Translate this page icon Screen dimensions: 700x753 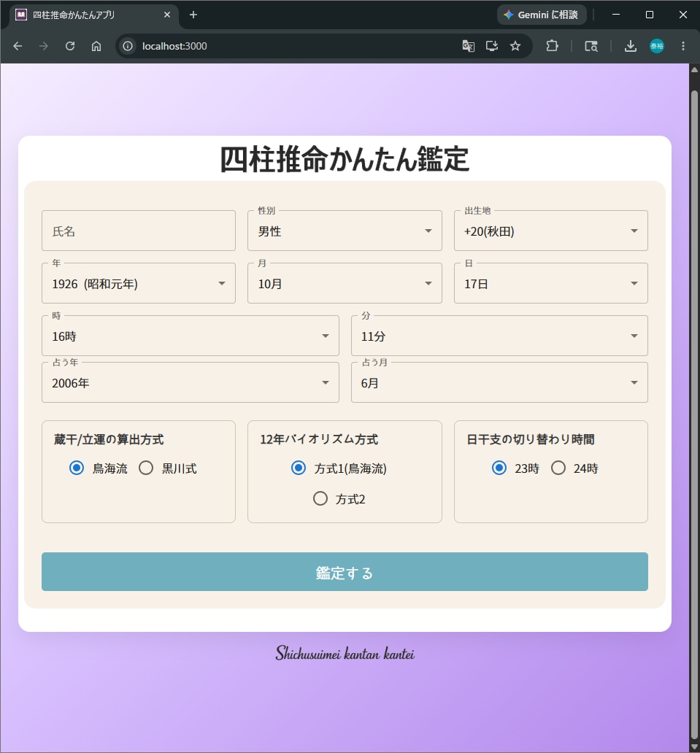[x=469, y=46]
